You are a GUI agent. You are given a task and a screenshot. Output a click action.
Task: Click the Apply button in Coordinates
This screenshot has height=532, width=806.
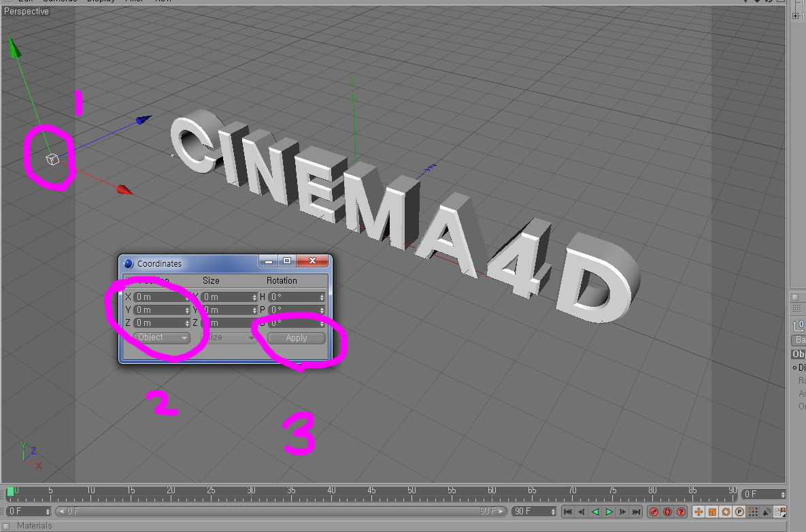(x=297, y=337)
